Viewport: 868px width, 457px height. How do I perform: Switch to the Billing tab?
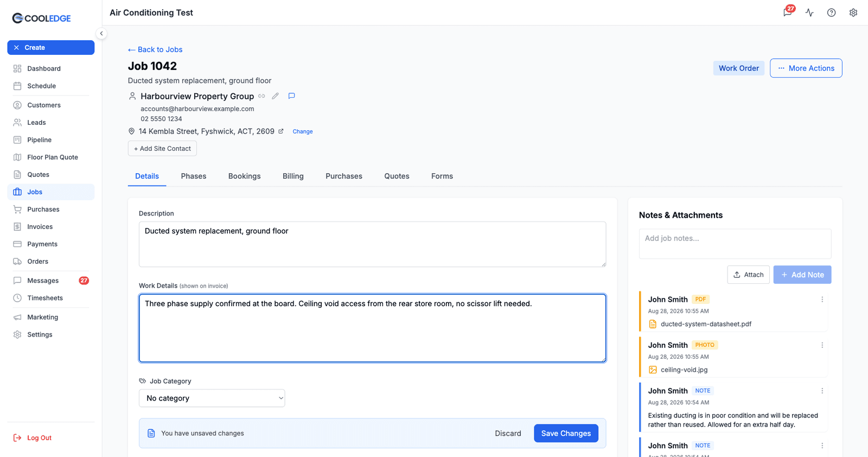pos(293,176)
